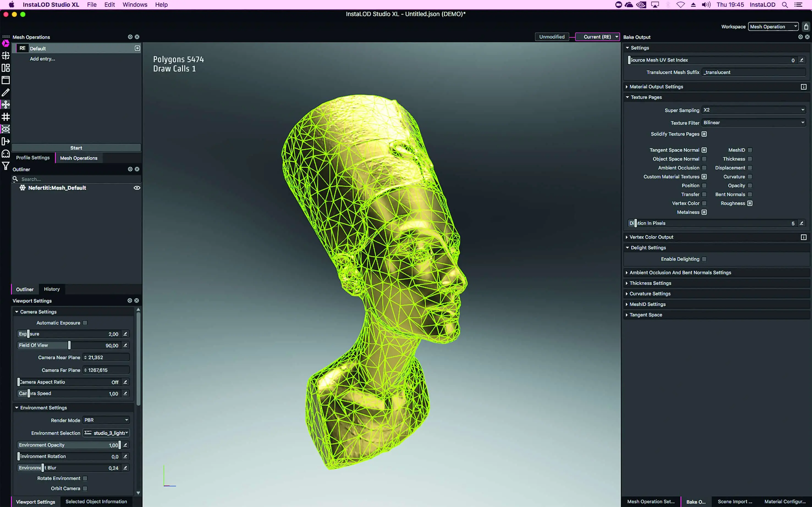Click the pencil edit icon in left sidebar
Viewport: 812px width, 507px height.
(6, 92)
